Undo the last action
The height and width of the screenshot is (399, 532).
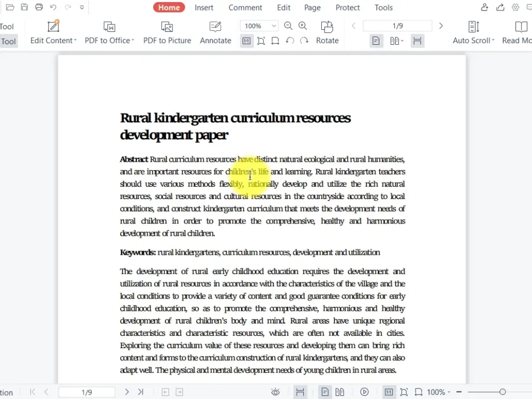tap(53, 7)
